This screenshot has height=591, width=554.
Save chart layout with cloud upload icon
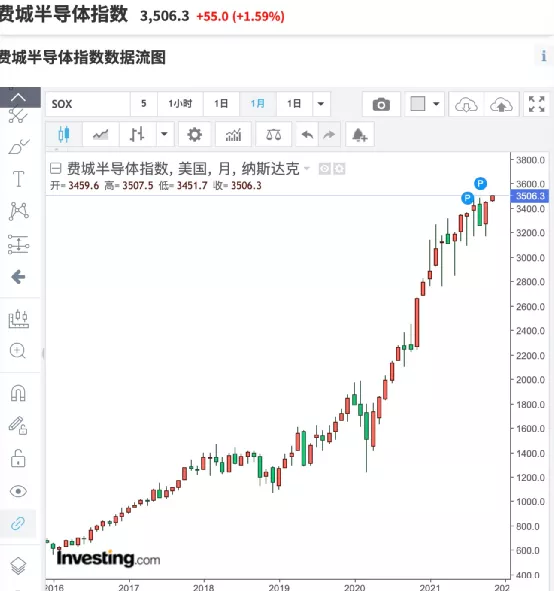point(501,104)
